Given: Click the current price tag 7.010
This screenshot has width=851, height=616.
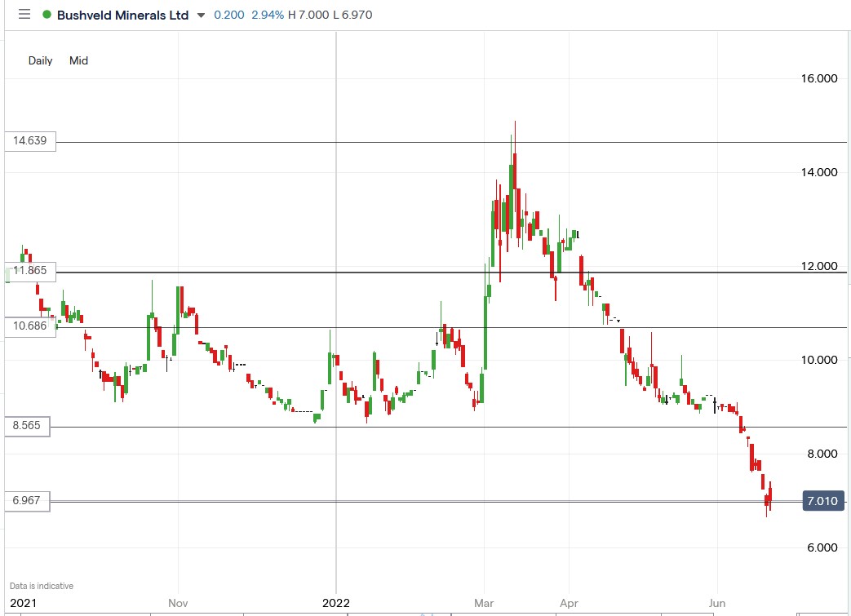Looking at the screenshot, I should tap(823, 501).
